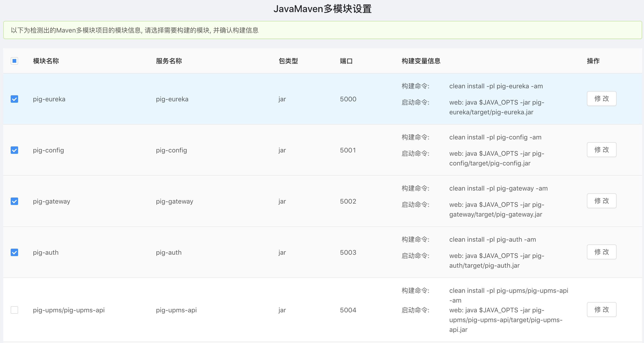Click 修改 button for pig-eureka row
This screenshot has width=644, height=343.
602,99
